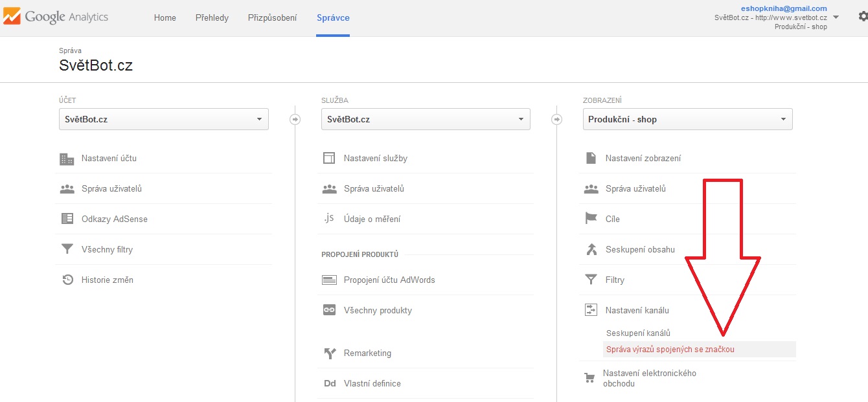Click the Propojení účtu AdWords icon
Screen dimensions: 868x402
(x=329, y=280)
